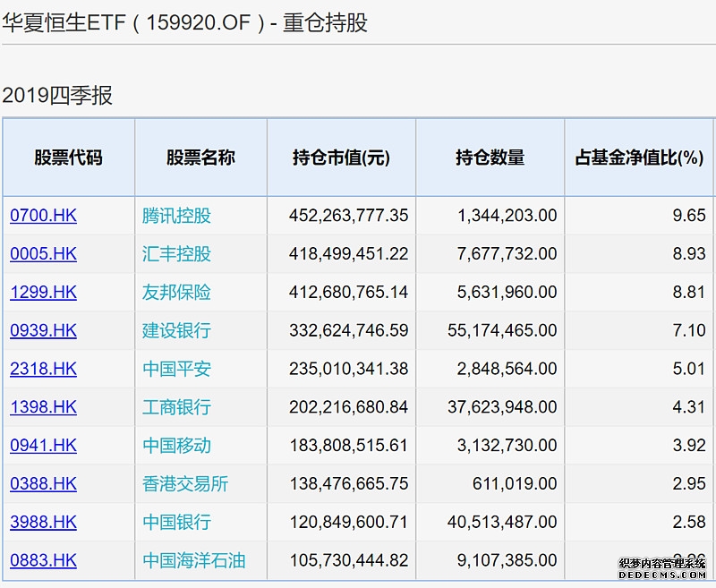The image size is (716, 588).
Task: Click market value 418,499,451.22
Action: pos(348,254)
